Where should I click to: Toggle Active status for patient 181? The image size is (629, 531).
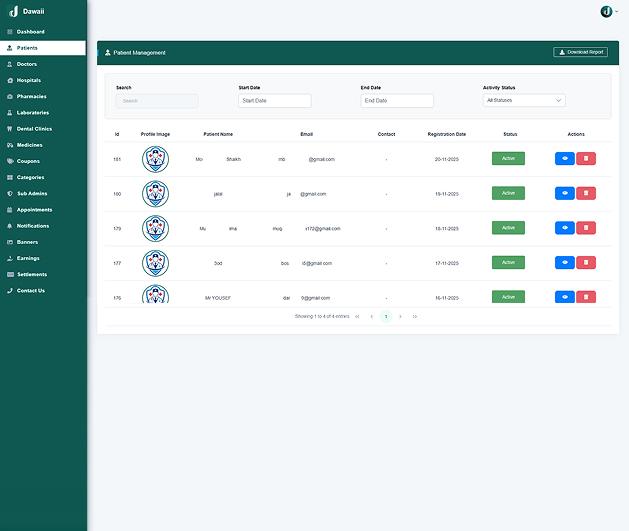pos(508,159)
